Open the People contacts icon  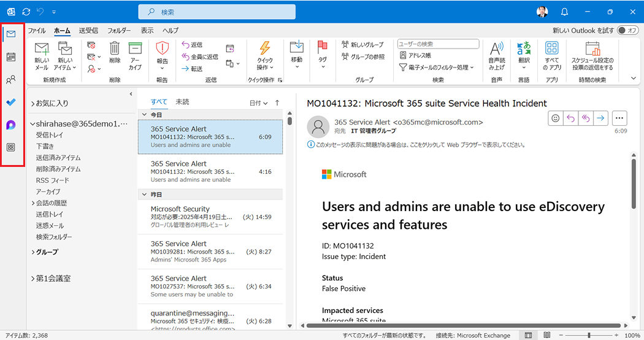(x=11, y=79)
